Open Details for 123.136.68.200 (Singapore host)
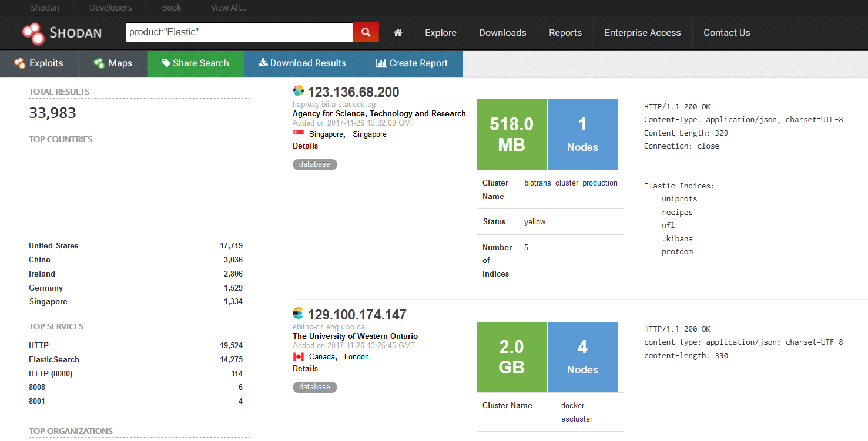The height and width of the screenshot is (441, 868). click(305, 146)
